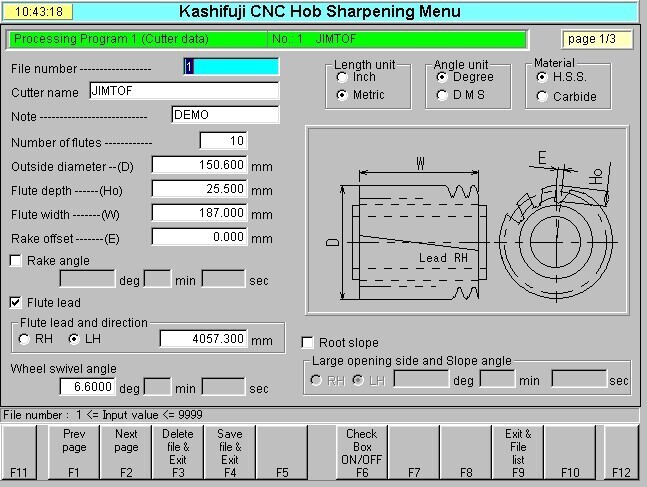Click Save file & Exit F4
This screenshot has height=487, width=647.
(230, 452)
